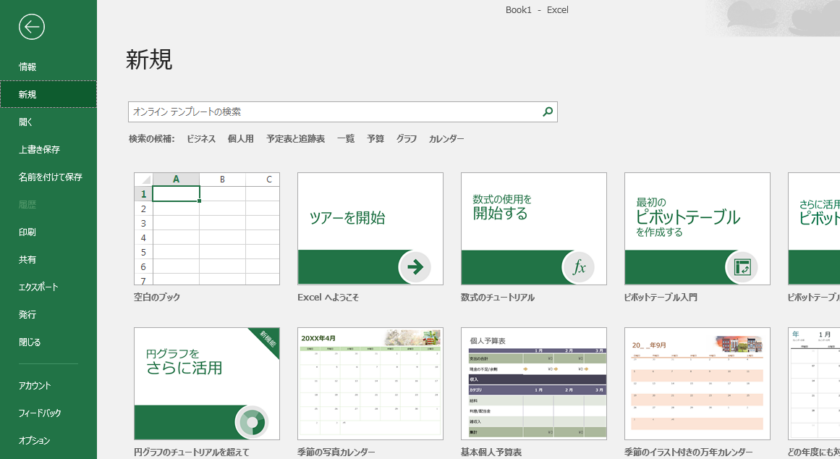840x459 pixels.
Task: Open the 印刷 page
Action: (27, 232)
